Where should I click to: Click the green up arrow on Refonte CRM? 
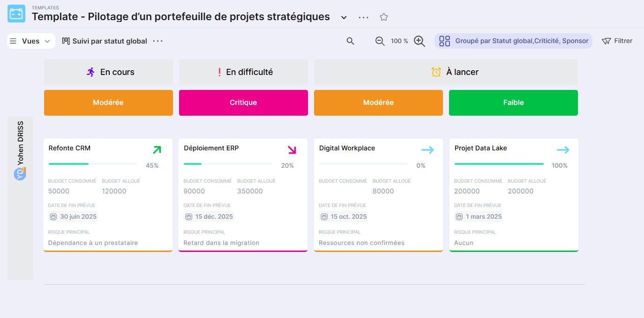click(x=157, y=150)
